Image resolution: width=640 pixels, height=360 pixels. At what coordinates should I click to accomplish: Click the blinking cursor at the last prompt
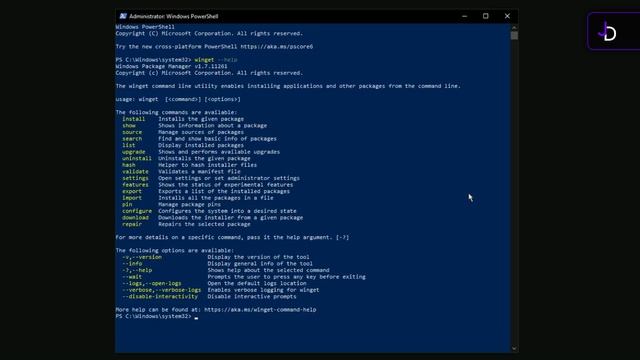click(x=196, y=317)
